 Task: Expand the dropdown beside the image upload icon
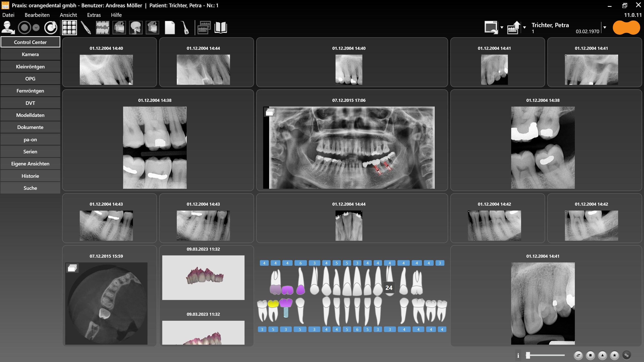525,27
